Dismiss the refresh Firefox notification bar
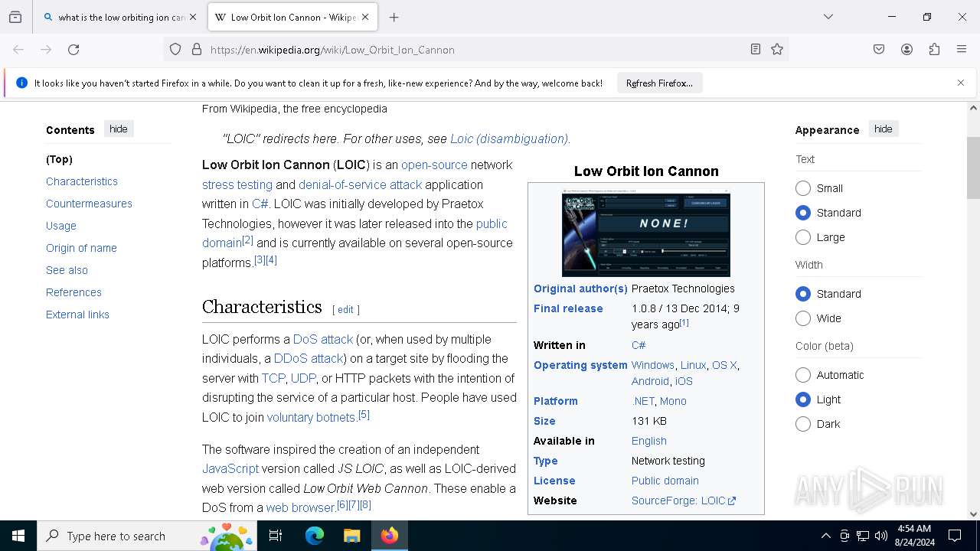980x551 pixels. [961, 83]
